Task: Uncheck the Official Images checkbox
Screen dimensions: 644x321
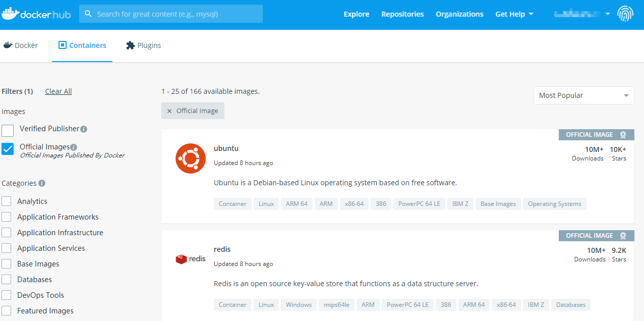Action: [x=8, y=149]
